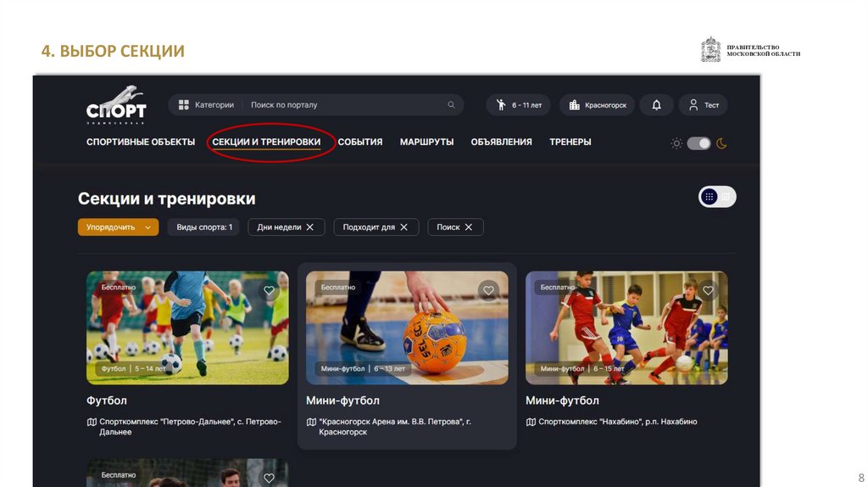Click the map icon beside Спорткомплекс Нахабино
The image size is (868, 487).
click(x=531, y=423)
